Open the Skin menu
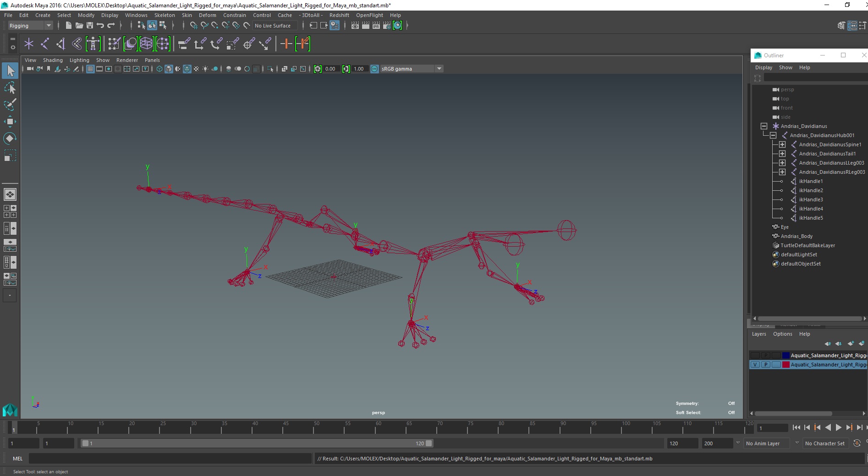 pyautogui.click(x=187, y=15)
